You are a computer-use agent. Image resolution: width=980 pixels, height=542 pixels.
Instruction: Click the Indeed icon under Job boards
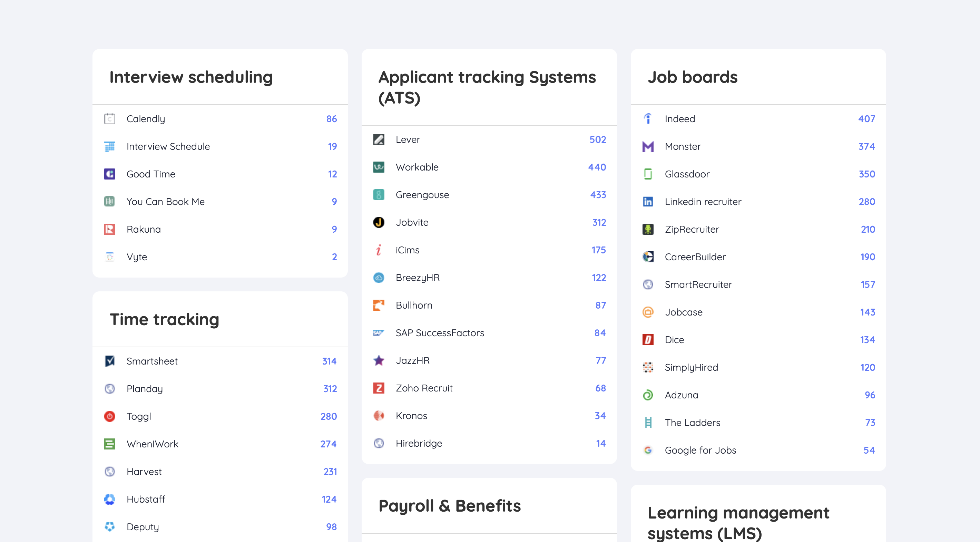648,118
